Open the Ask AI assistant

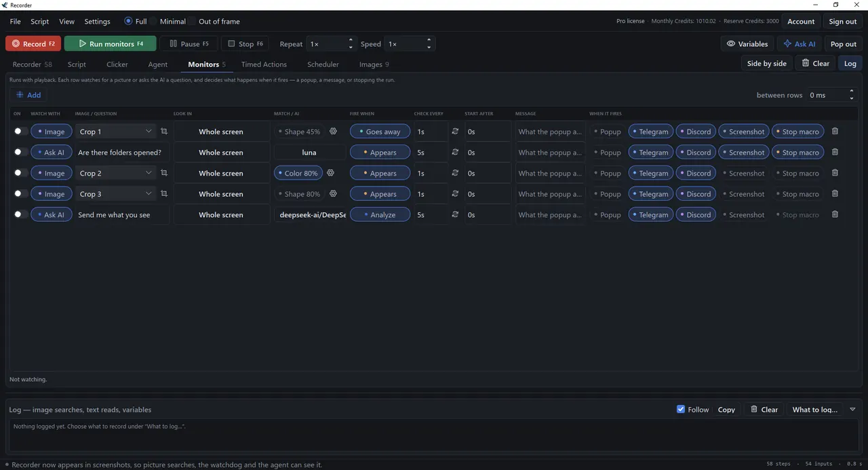point(799,44)
